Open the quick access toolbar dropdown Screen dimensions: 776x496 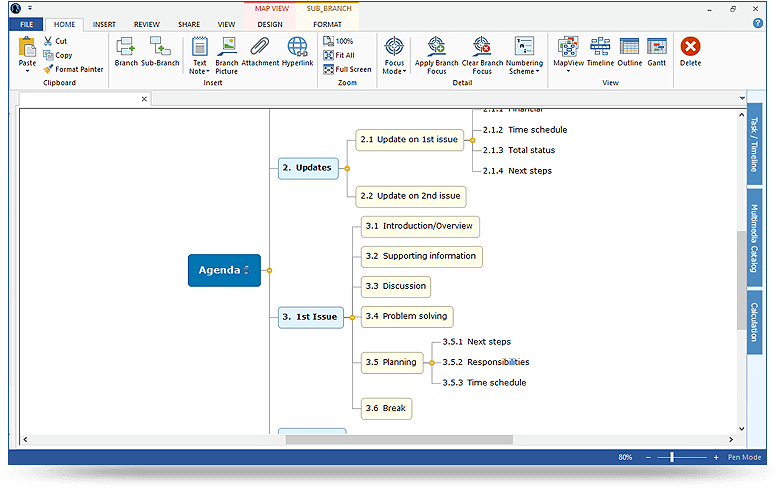coord(30,8)
